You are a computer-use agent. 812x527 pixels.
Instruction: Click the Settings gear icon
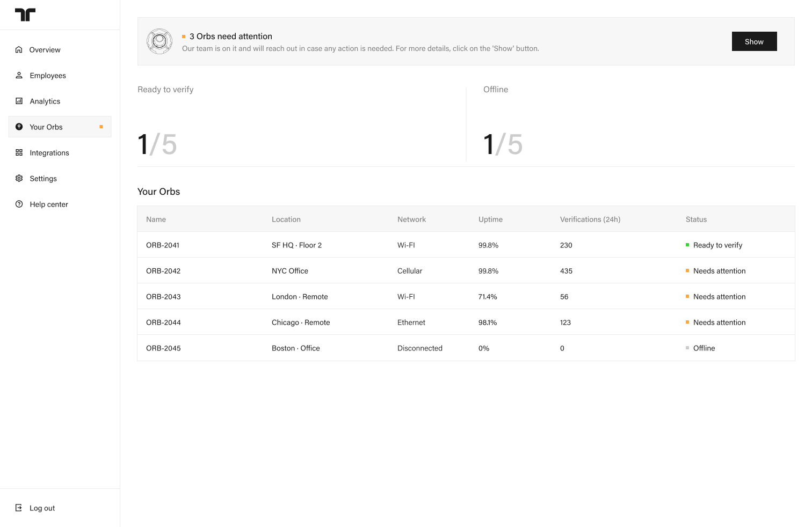coord(19,178)
